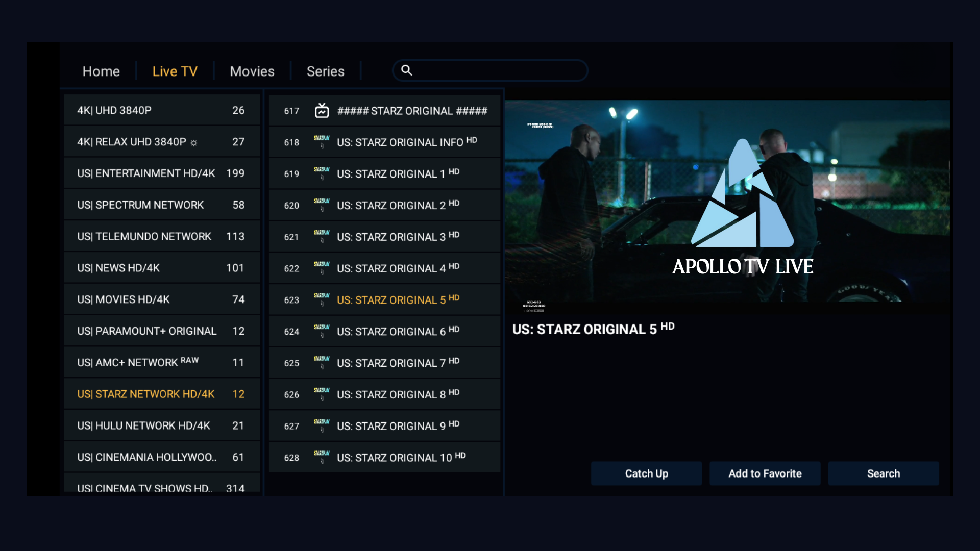Go to the Home tab
980x551 pixels.
coord(101,71)
